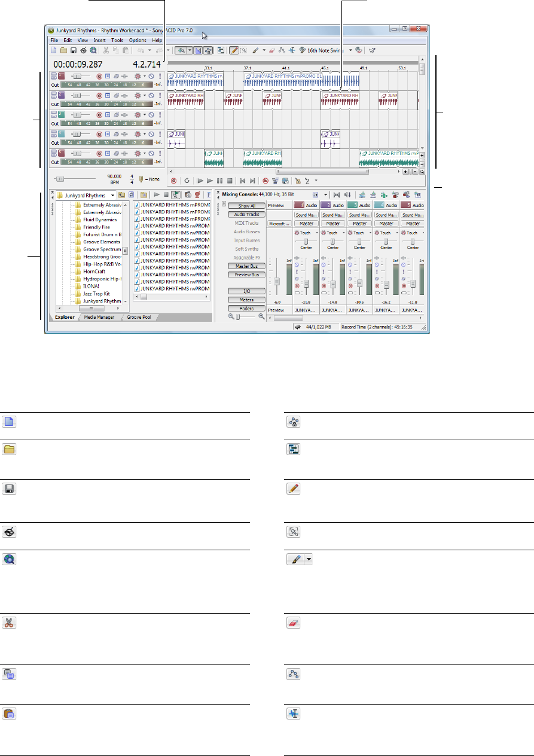Open the Paint tool dropdown arrow

[x=264, y=51]
